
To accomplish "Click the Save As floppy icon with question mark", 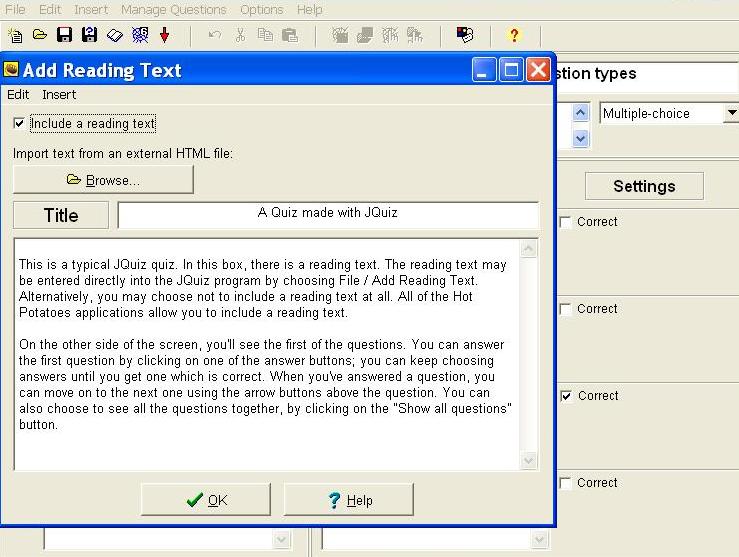I will (x=89, y=35).
